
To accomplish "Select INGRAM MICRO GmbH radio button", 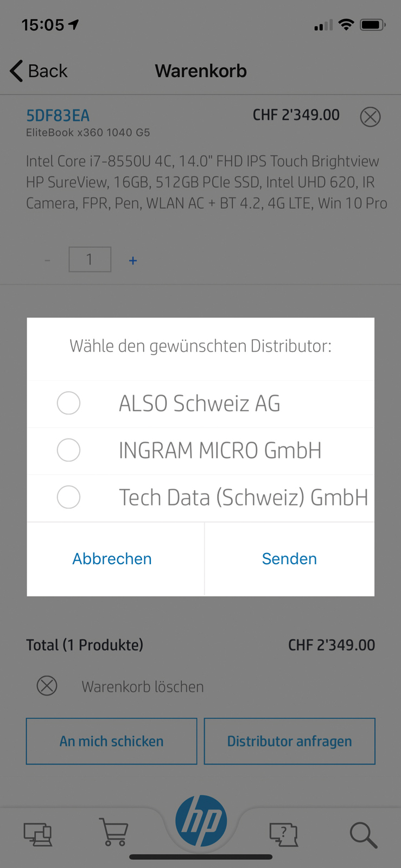I will tap(68, 450).
